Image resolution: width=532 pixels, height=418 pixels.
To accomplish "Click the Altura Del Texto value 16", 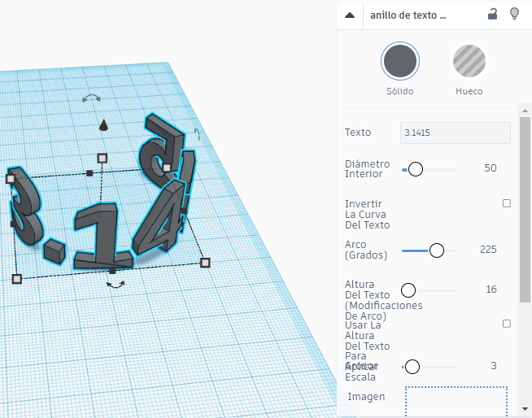I will [491, 290].
